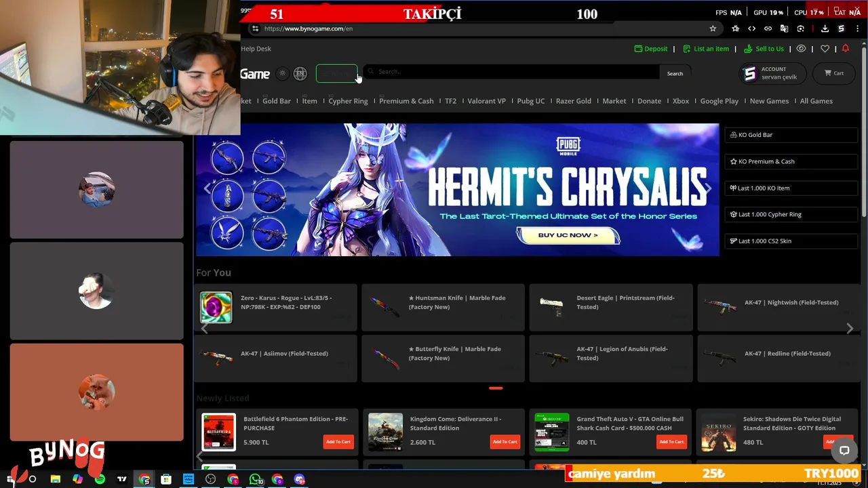Toggle the light/dark theme sun icon
Viewport: 868px width, 488px height.
[x=283, y=74]
